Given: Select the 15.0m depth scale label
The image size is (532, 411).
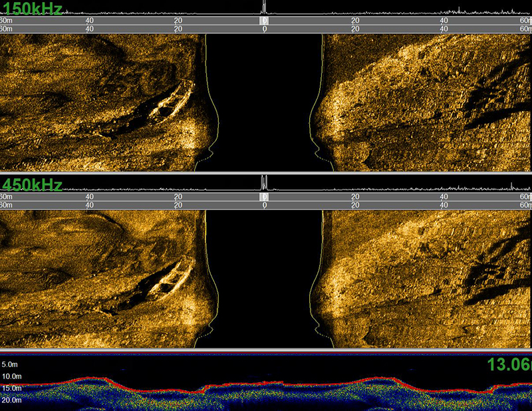Looking at the screenshot, I should pyautogui.click(x=11, y=386).
